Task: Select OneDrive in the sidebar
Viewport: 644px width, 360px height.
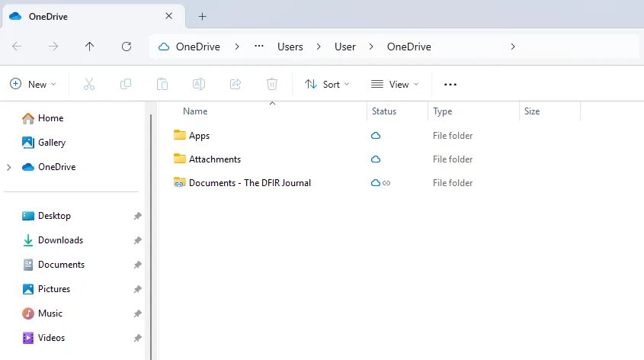Action: point(49,167)
